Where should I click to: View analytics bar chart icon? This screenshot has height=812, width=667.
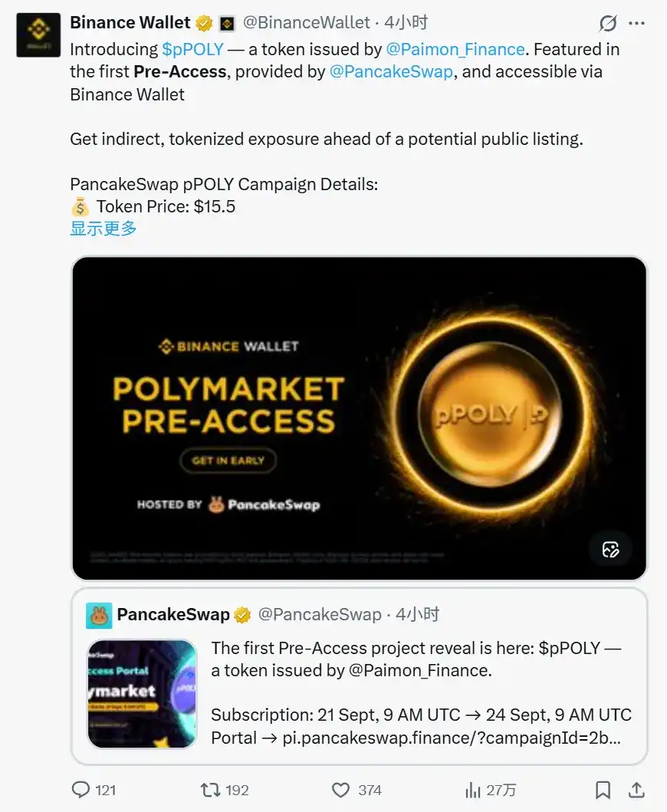click(472, 791)
